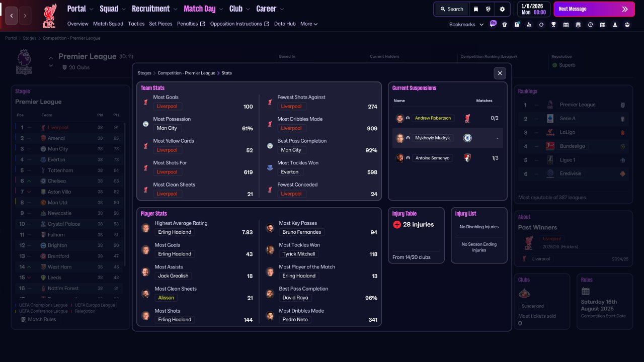Click David Raya under Best Pass Completion
Image resolution: width=644 pixels, height=362 pixels.
point(295,298)
